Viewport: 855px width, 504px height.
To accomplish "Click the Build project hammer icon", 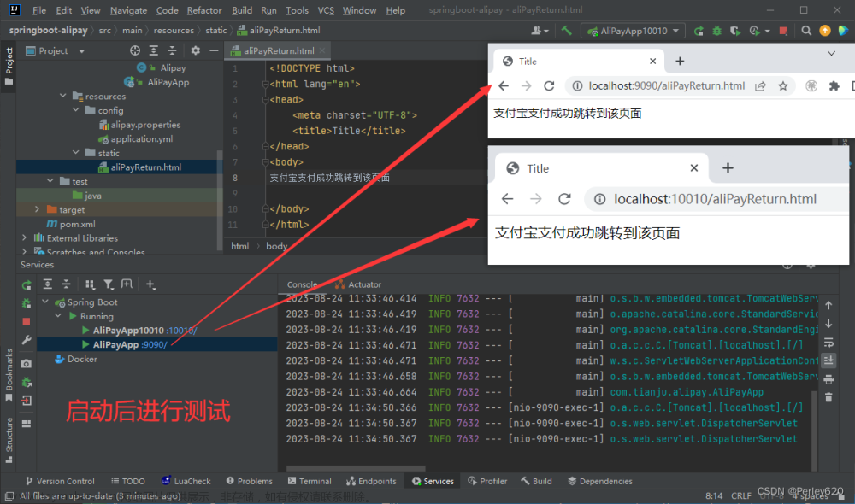I will (567, 31).
